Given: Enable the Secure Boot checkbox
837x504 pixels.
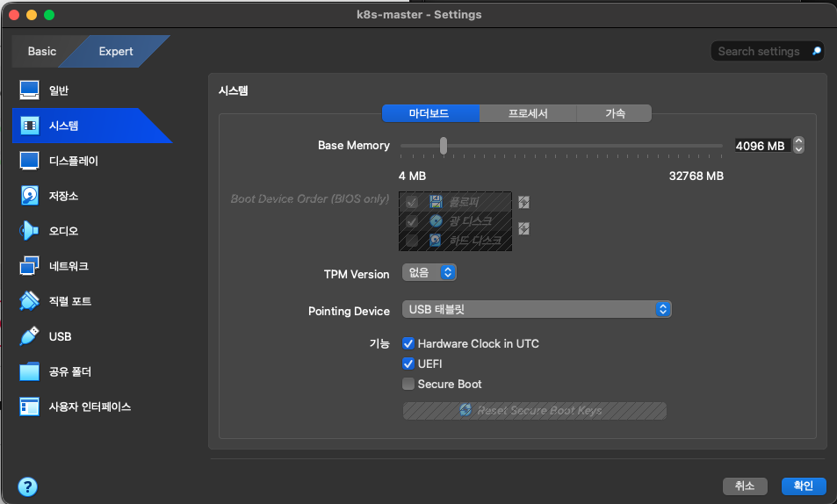Looking at the screenshot, I should 408,384.
